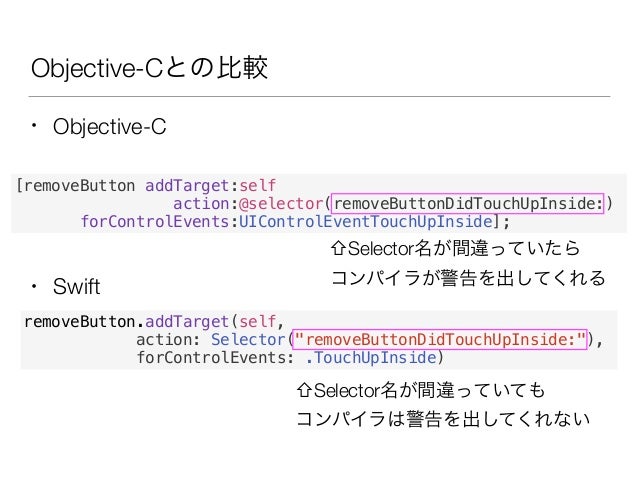Click the text 'コンパイラが警告を出してくれる'

point(468,278)
